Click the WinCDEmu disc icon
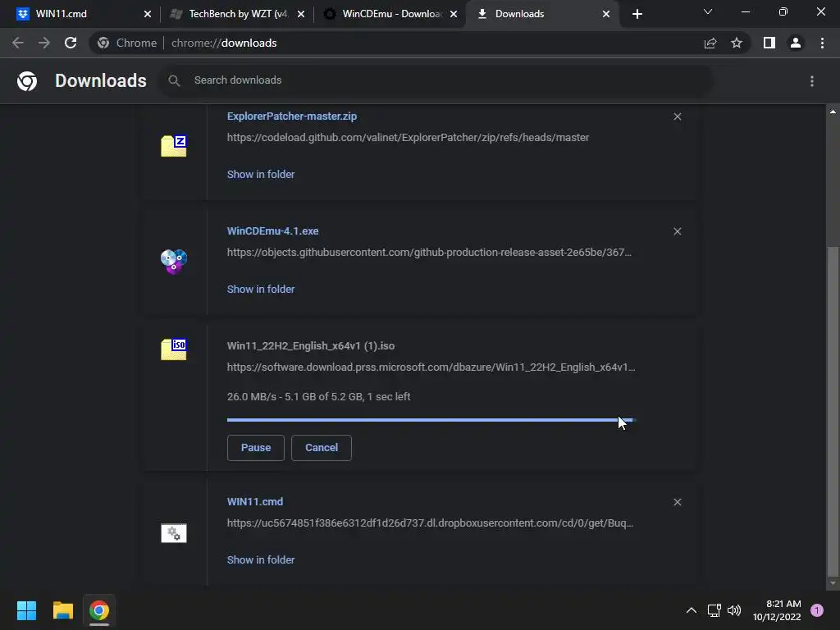This screenshot has width=840, height=630. (174, 262)
